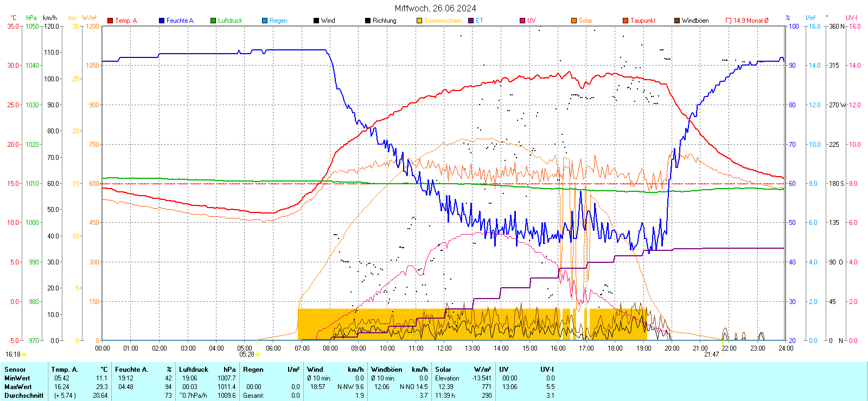
Task: Click the red Temp. A. legend swatch
Action: (110, 21)
